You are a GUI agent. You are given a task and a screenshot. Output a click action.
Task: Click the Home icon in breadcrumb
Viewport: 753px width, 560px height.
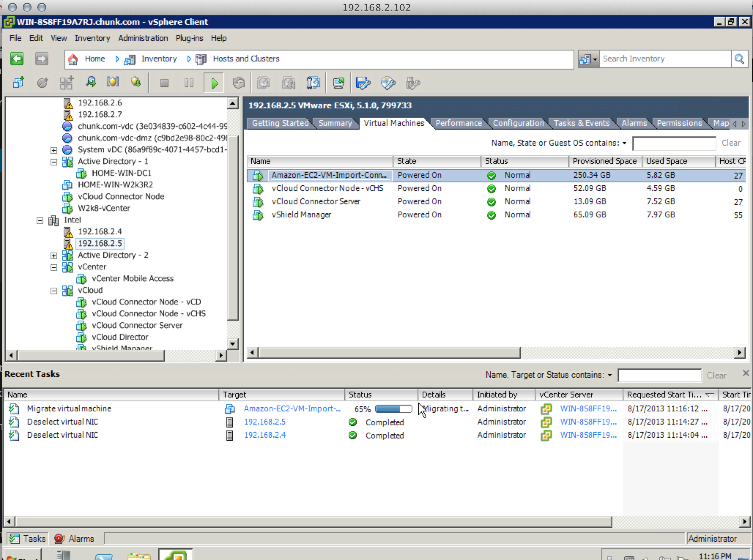pyautogui.click(x=73, y=59)
